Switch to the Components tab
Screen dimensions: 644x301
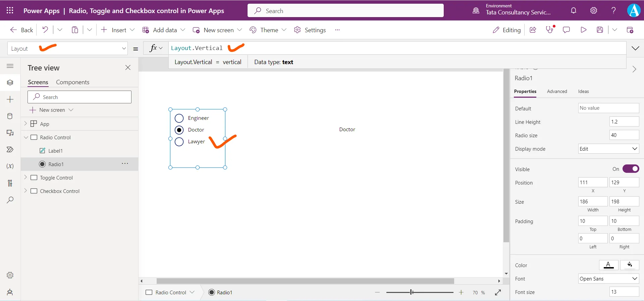(x=72, y=82)
